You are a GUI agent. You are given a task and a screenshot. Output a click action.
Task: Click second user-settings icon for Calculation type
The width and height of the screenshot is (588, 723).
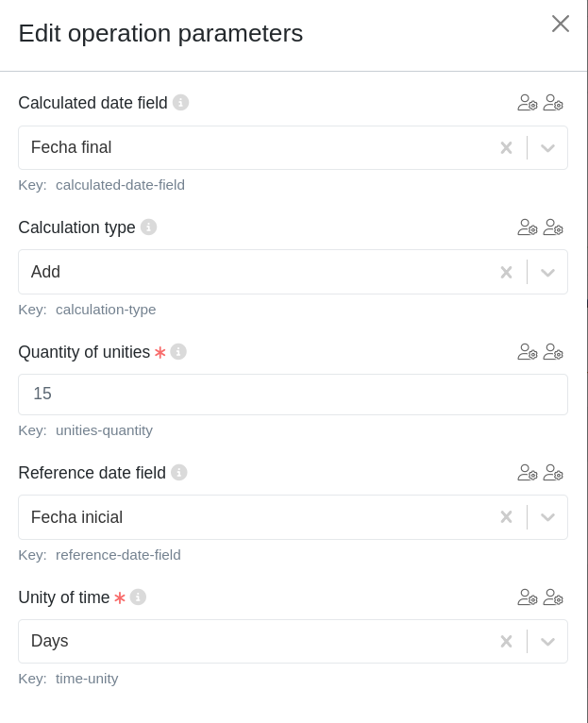tap(553, 227)
